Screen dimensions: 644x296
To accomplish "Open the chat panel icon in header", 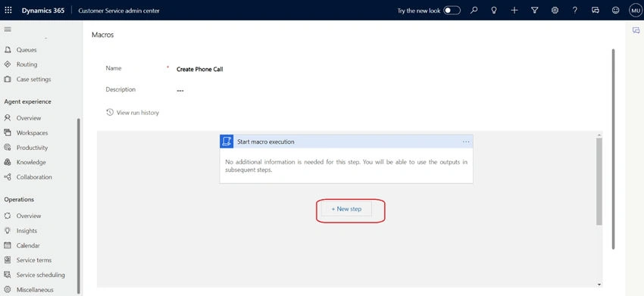I will click(x=595, y=11).
